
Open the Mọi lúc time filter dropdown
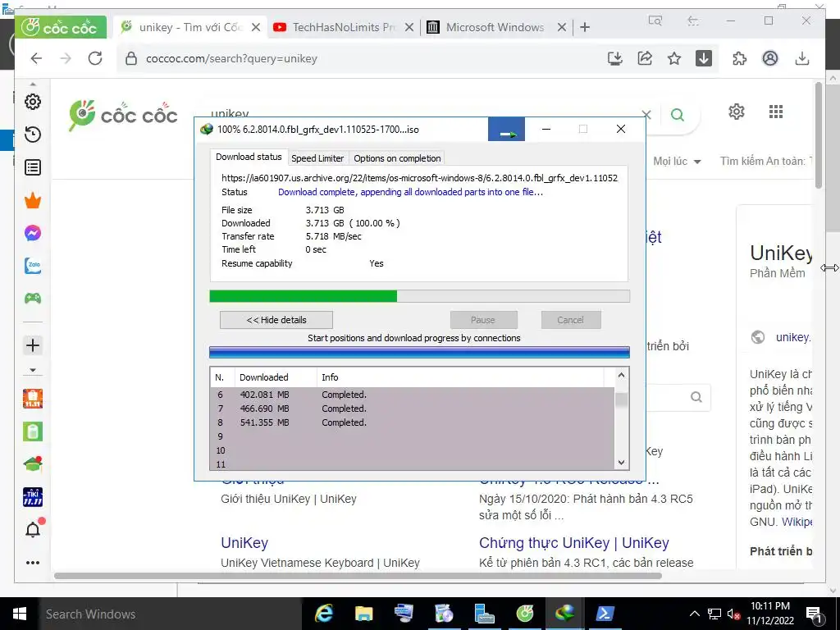[677, 161]
